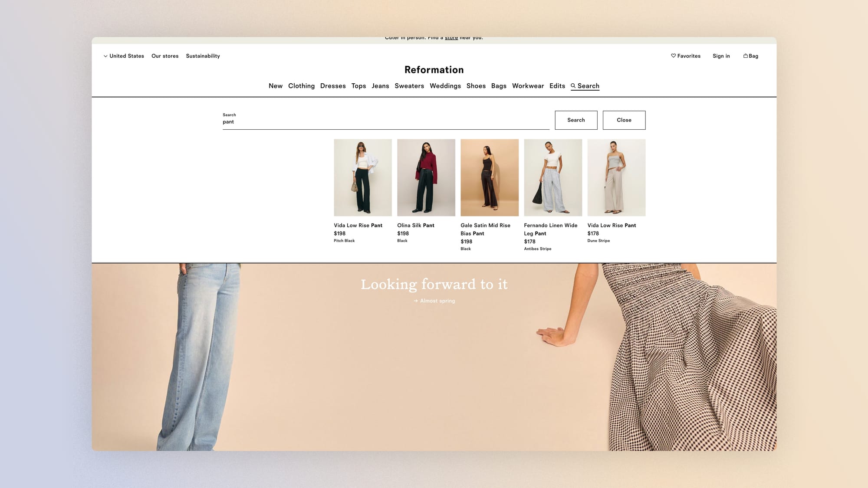Open the Weddings menu item

pyautogui.click(x=445, y=86)
